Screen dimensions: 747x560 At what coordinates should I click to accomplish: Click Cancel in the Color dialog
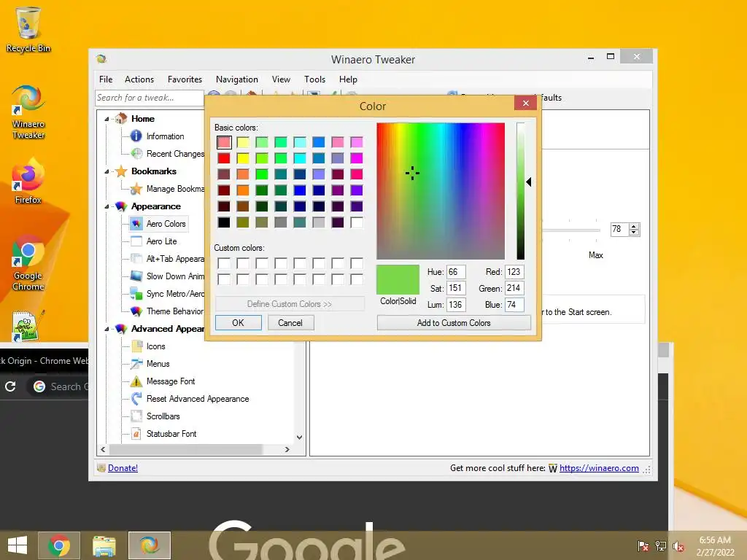(x=290, y=323)
